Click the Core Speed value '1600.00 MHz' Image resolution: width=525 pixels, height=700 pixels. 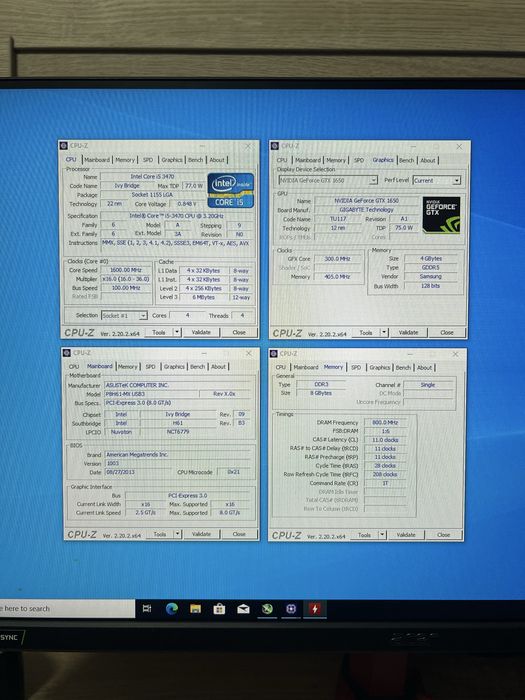click(126, 270)
